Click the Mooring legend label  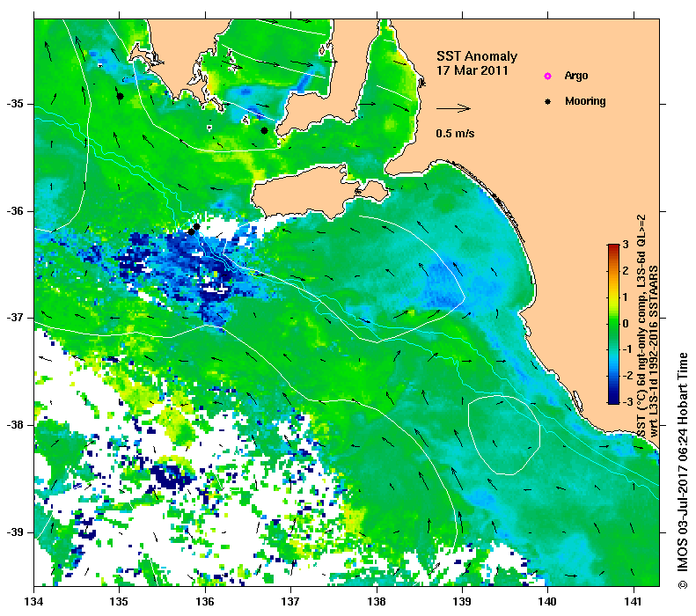point(585,101)
